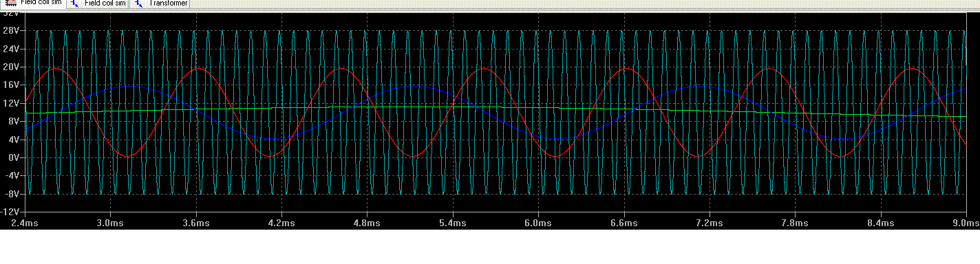The image size is (980, 264).
Task: Click the 2.4ms time axis label
Action: point(24,223)
